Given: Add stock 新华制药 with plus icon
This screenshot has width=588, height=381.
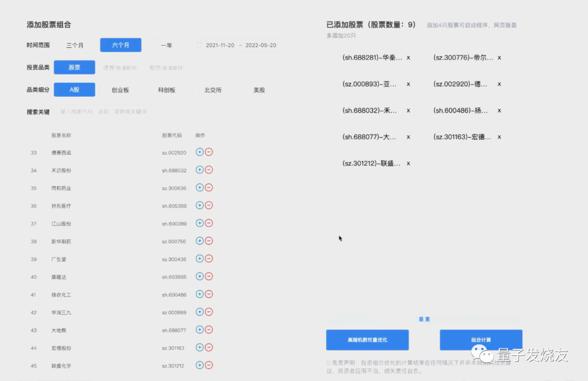Looking at the screenshot, I should [x=199, y=241].
